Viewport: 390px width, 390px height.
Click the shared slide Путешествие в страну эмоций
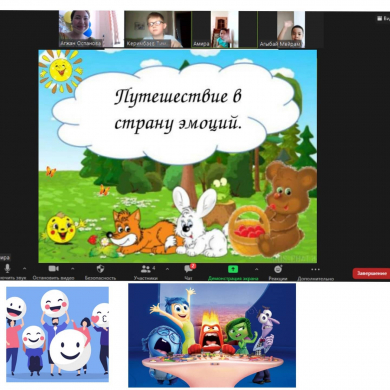tap(178, 156)
